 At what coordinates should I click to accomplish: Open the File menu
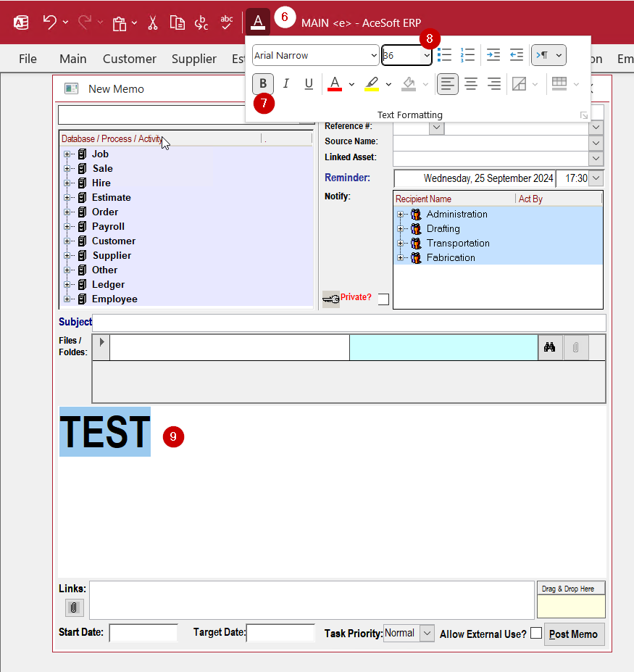click(28, 59)
